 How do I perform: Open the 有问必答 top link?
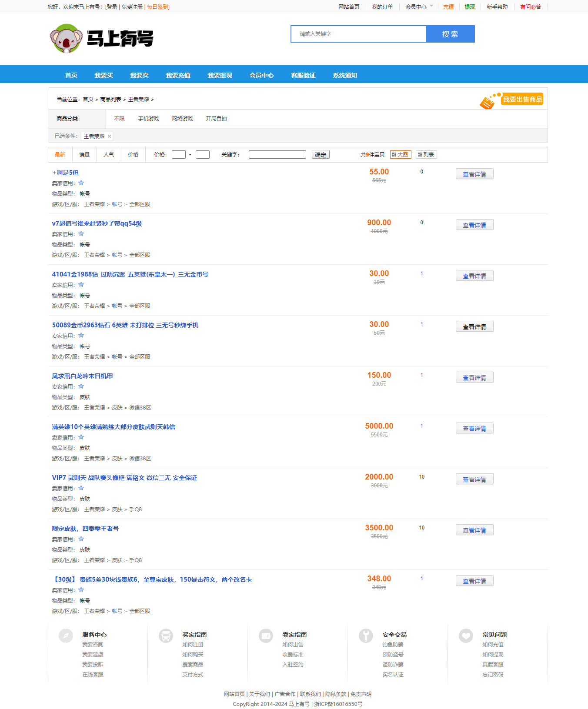tap(531, 7)
